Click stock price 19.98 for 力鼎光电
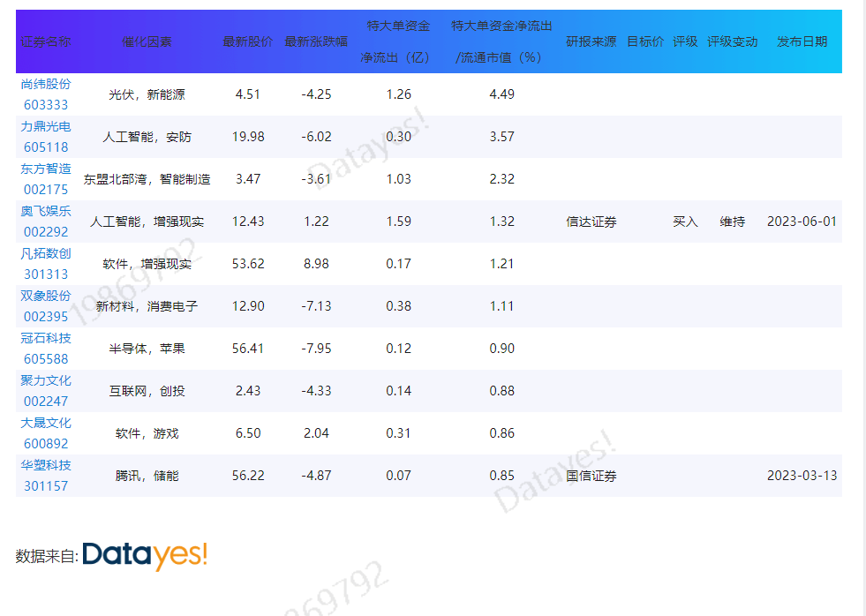The height and width of the screenshot is (616, 866). click(x=248, y=137)
